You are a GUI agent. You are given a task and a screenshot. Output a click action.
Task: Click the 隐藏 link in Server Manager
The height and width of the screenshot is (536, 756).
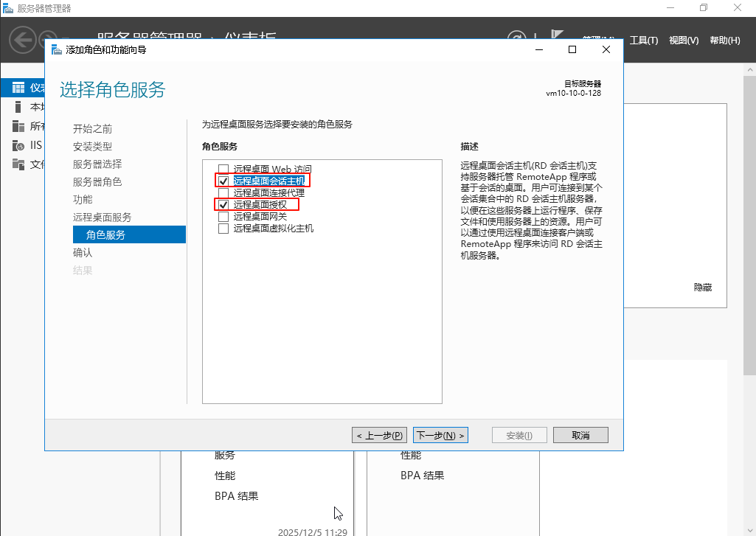pos(702,288)
